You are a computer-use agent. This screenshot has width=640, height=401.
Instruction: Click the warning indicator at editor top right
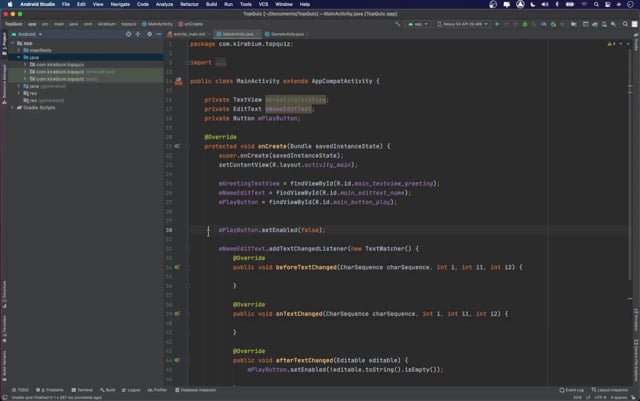611,44
